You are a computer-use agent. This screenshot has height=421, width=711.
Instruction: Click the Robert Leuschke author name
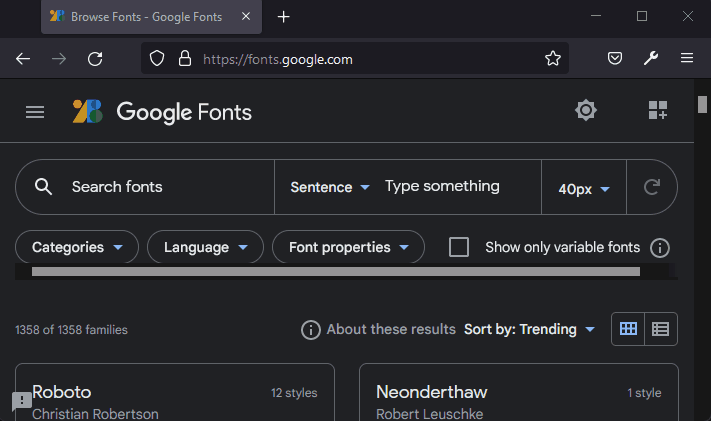(x=429, y=414)
